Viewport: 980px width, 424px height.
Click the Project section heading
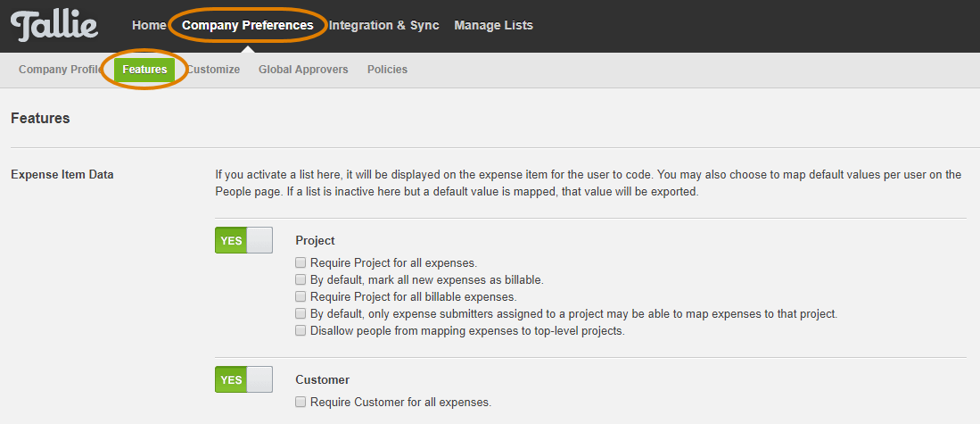tap(315, 240)
